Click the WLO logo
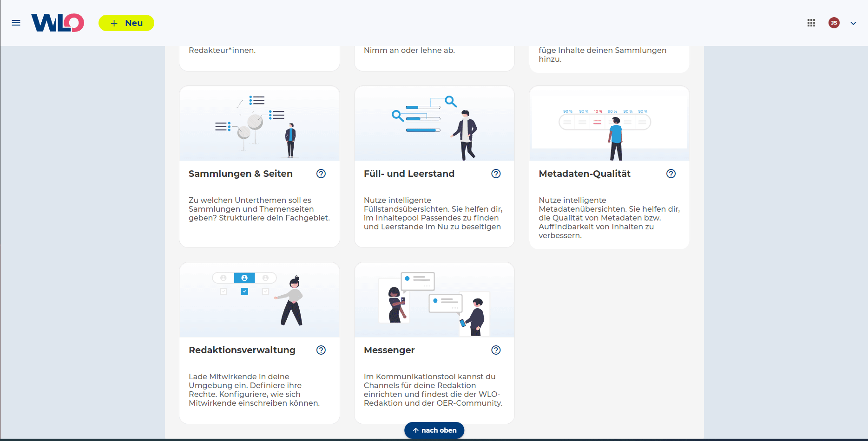Viewport: 868px width, 441px height. pyautogui.click(x=58, y=23)
